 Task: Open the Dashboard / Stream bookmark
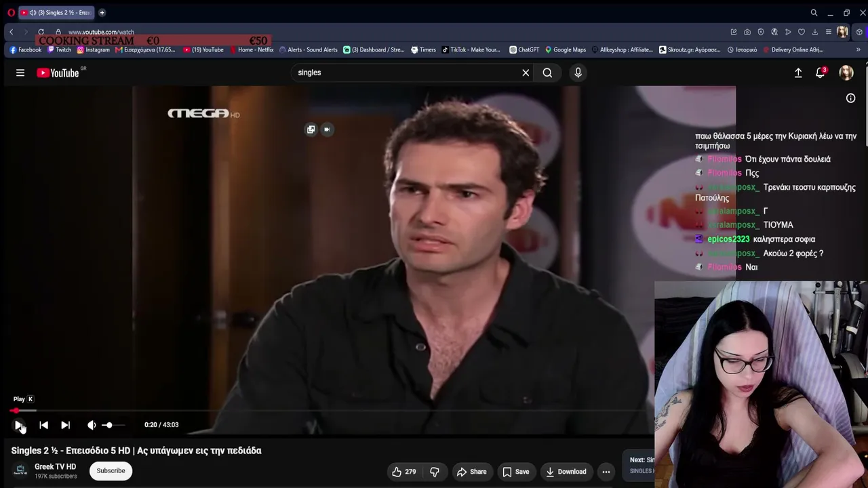click(374, 49)
